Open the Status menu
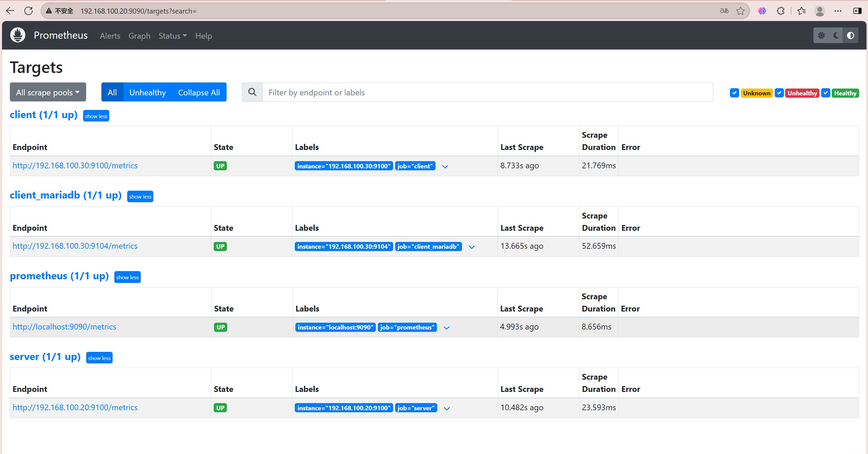The height and width of the screenshot is (454, 868). tap(172, 36)
